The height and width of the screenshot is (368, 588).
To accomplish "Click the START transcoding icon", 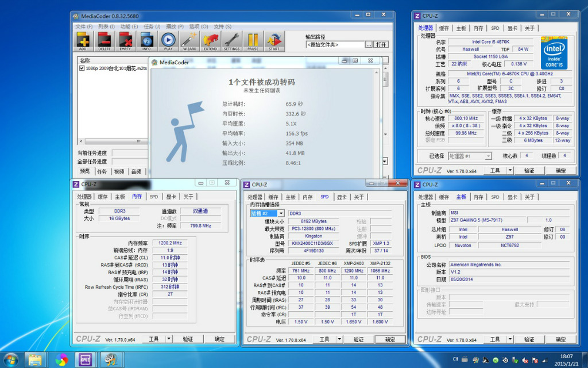I will (274, 41).
